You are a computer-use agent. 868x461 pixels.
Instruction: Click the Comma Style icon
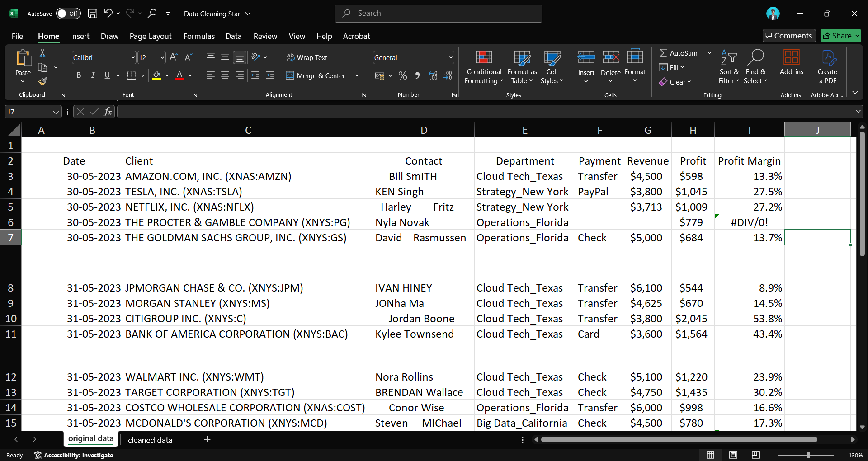tap(417, 75)
